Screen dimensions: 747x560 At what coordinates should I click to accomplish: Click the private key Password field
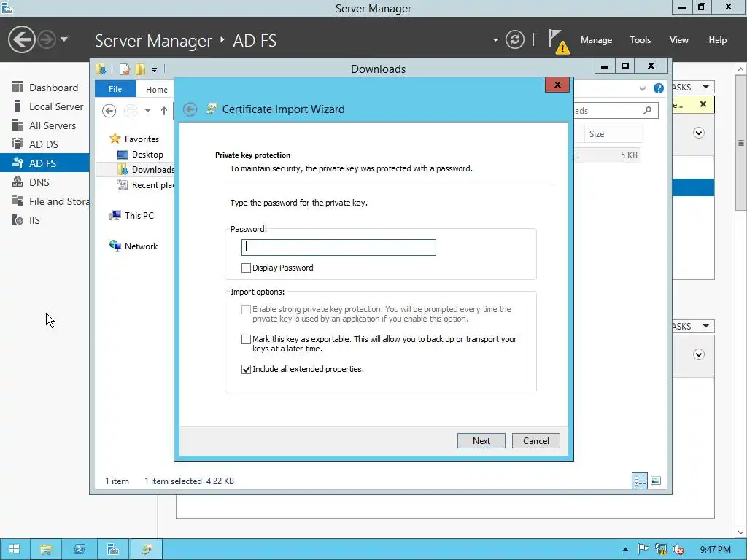[338, 247]
